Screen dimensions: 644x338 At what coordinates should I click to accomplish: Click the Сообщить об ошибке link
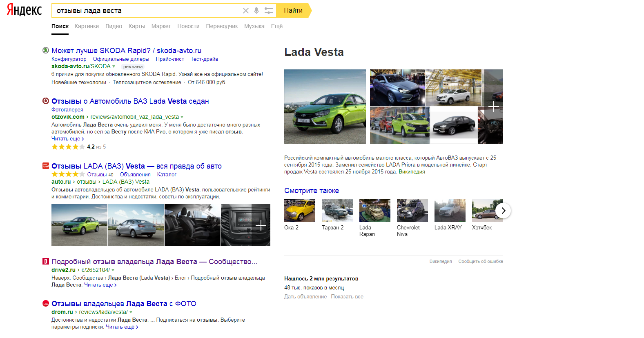coord(481,261)
